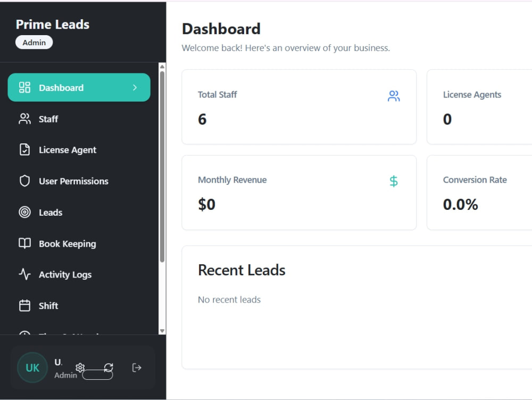This screenshot has height=400, width=532.
Task: Click the sidebar scrollbar down arrow
Action: tap(162, 331)
